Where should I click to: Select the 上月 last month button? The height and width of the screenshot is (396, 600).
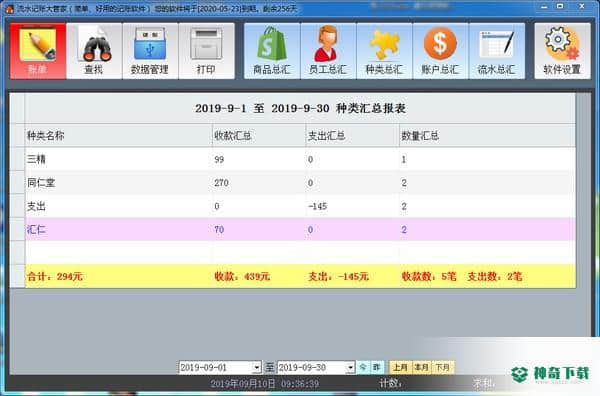coord(400,368)
